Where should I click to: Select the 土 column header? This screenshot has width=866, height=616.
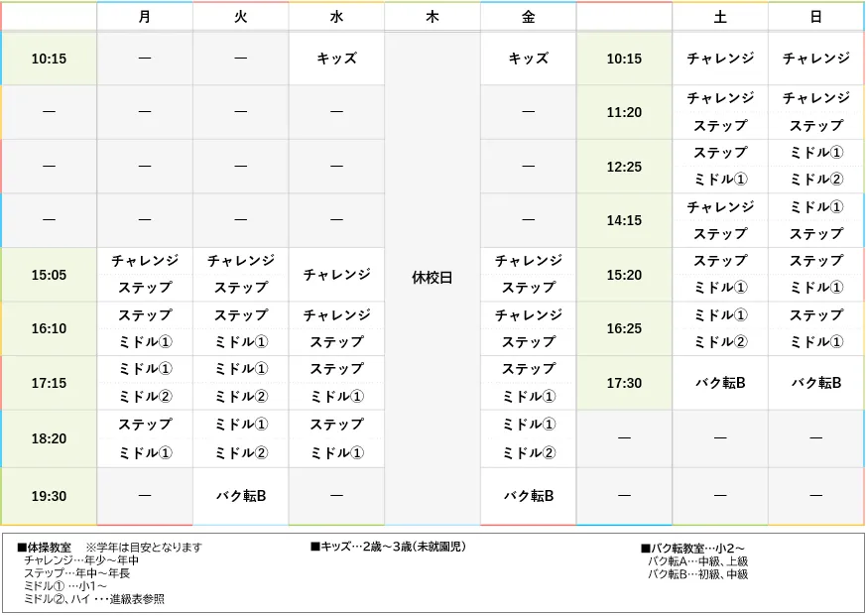click(720, 16)
